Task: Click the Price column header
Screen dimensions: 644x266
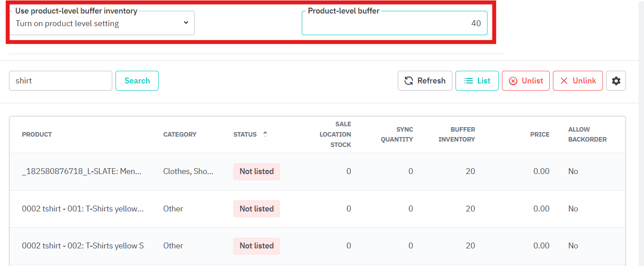Action: pyautogui.click(x=539, y=134)
